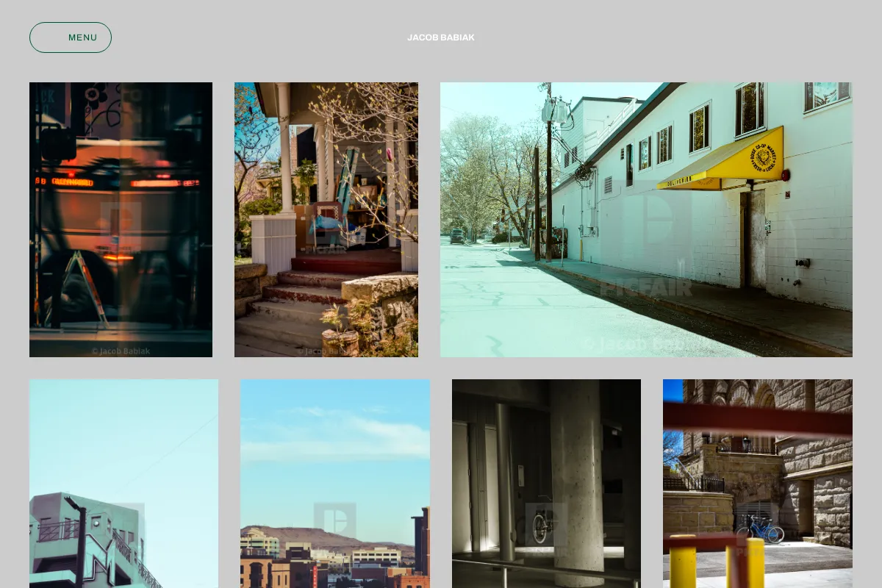
Task: Go to the JACOB BABIAK home link
Action: (441, 37)
